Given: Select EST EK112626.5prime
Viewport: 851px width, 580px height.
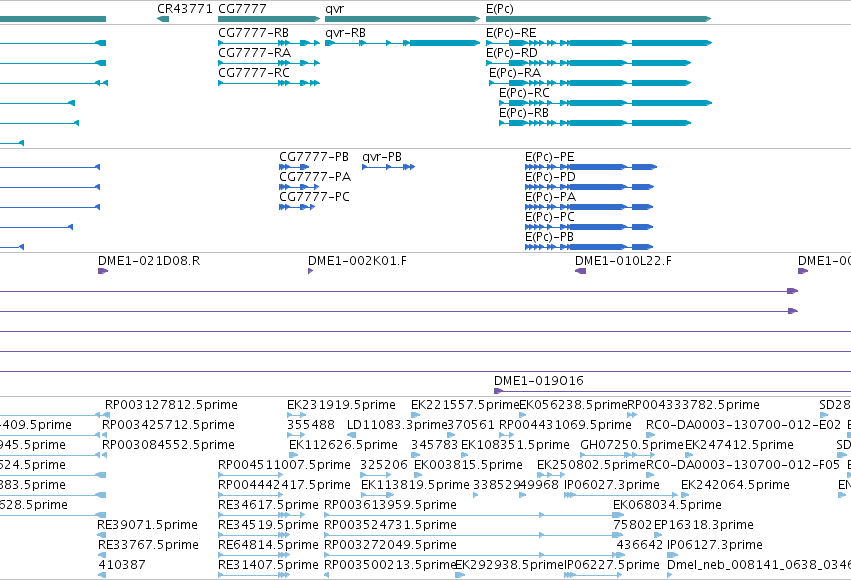Looking at the screenshot, I should point(293,455).
